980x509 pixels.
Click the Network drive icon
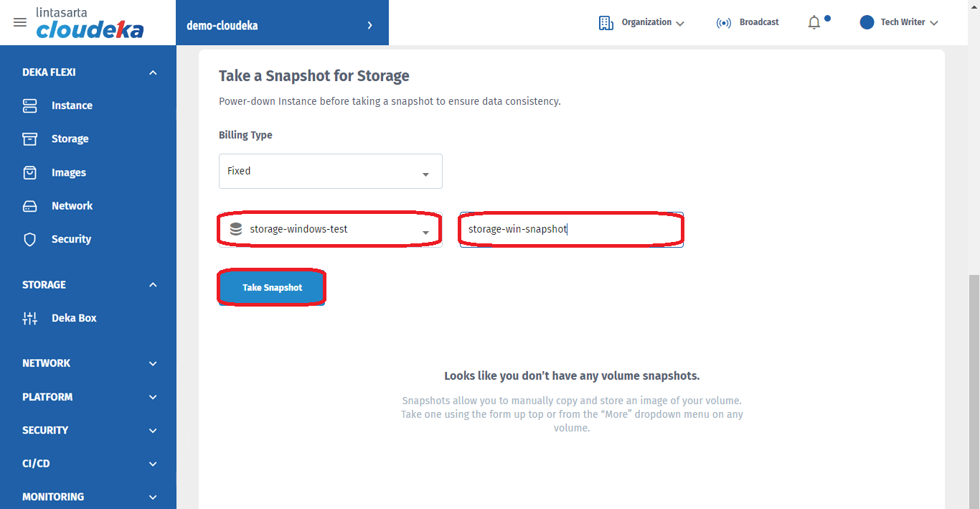(x=29, y=206)
